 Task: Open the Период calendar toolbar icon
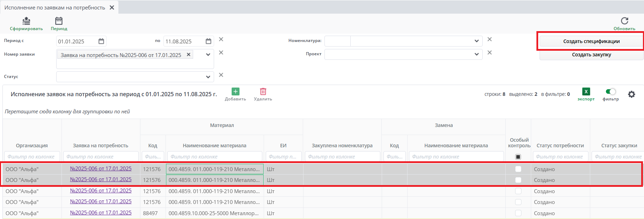(59, 21)
